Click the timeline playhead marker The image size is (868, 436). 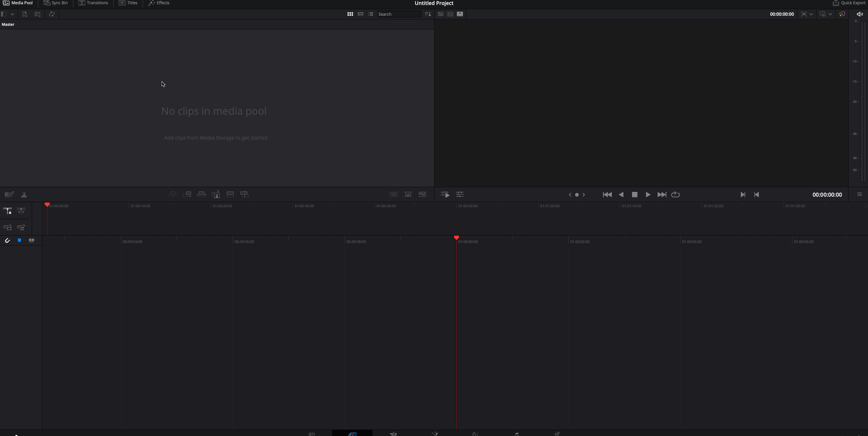click(456, 238)
